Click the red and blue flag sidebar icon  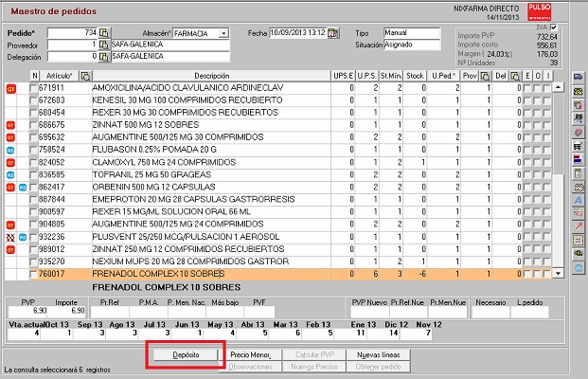pos(578,159)
